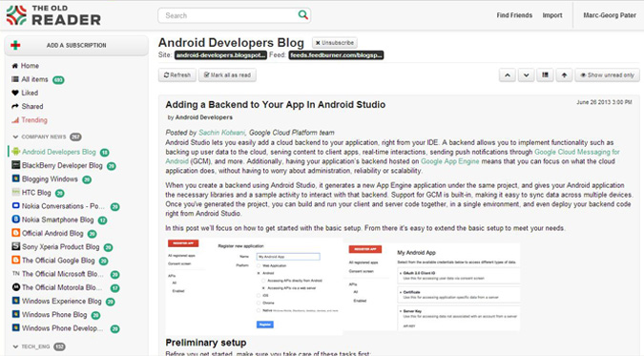The image size is (644, 356).
Task: Click Nokia Conversations feed favicon
Action: click(15, 206)
